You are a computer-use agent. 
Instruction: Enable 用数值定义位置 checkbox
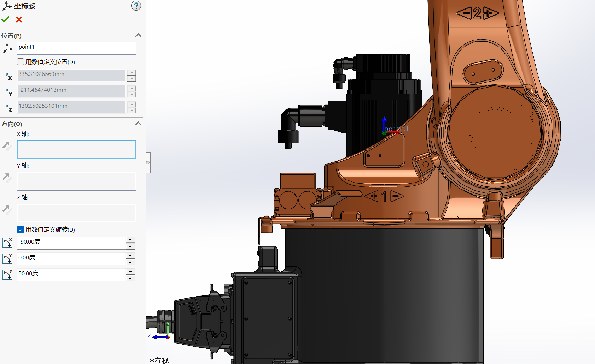point(21,62)
